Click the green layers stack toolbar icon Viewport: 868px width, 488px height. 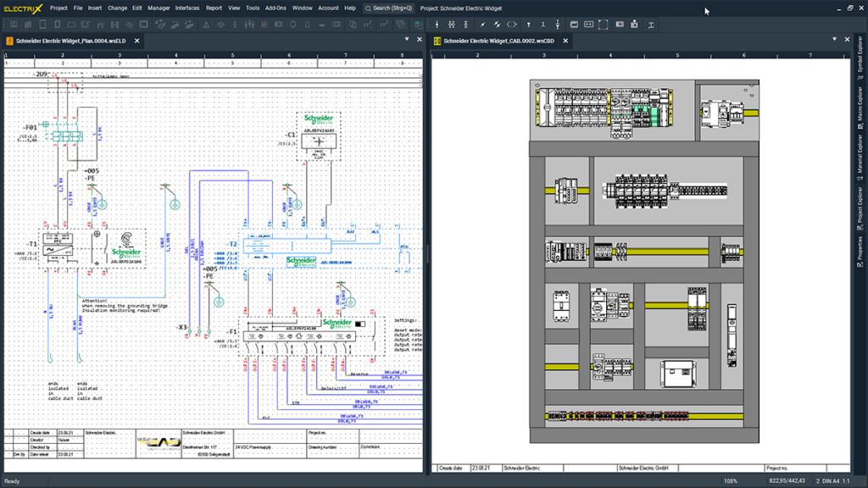click(x=418, y=25)
